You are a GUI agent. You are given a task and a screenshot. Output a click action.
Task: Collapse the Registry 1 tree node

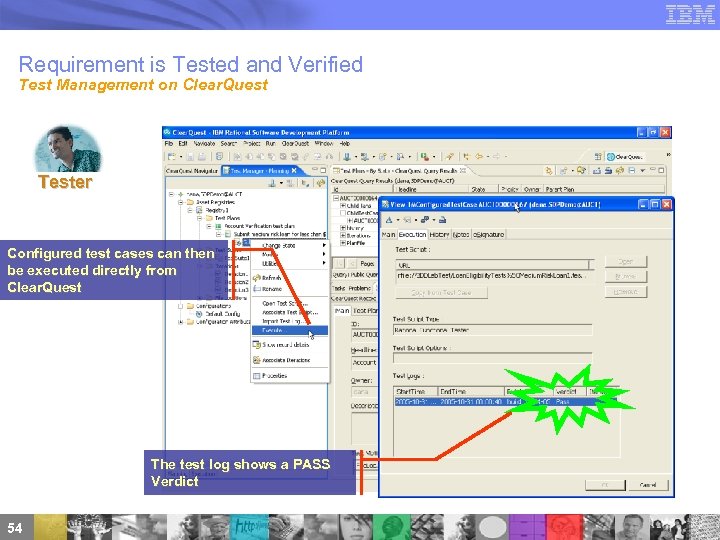click(190, 210)
